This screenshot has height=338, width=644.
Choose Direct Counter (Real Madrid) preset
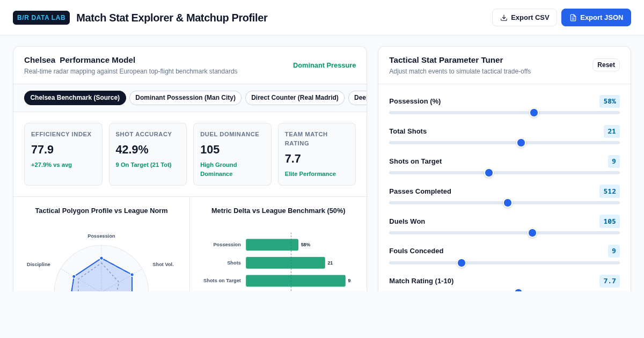[295, 98]
